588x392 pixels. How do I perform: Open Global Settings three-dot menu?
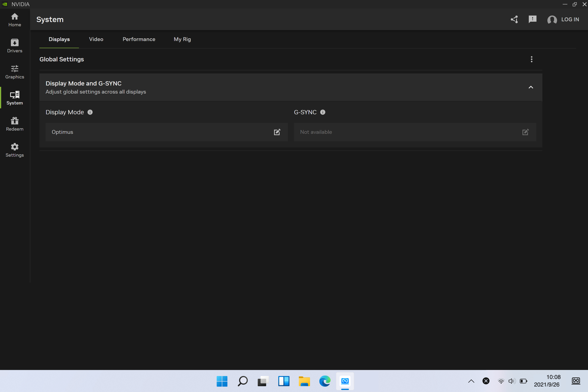pos(531,59)
